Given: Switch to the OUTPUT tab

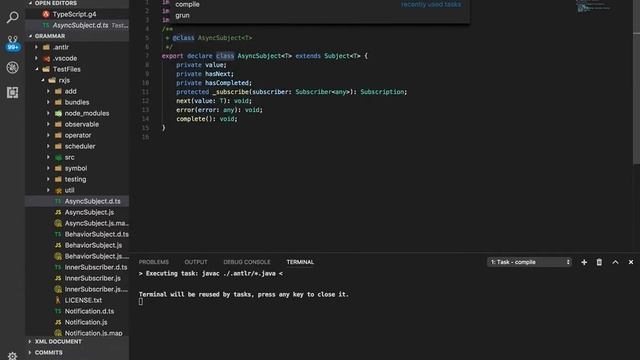Looking at the screenshot, I should 196,262.
